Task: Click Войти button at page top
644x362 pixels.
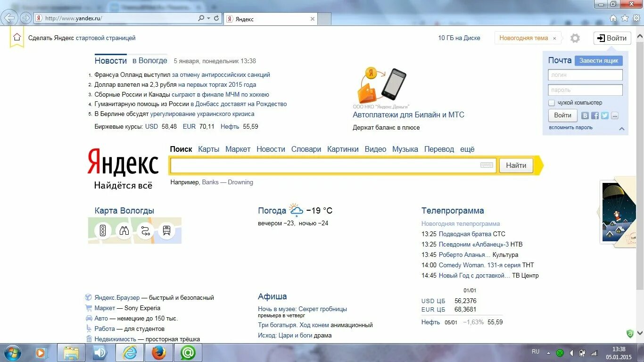Action: [612, 38]
